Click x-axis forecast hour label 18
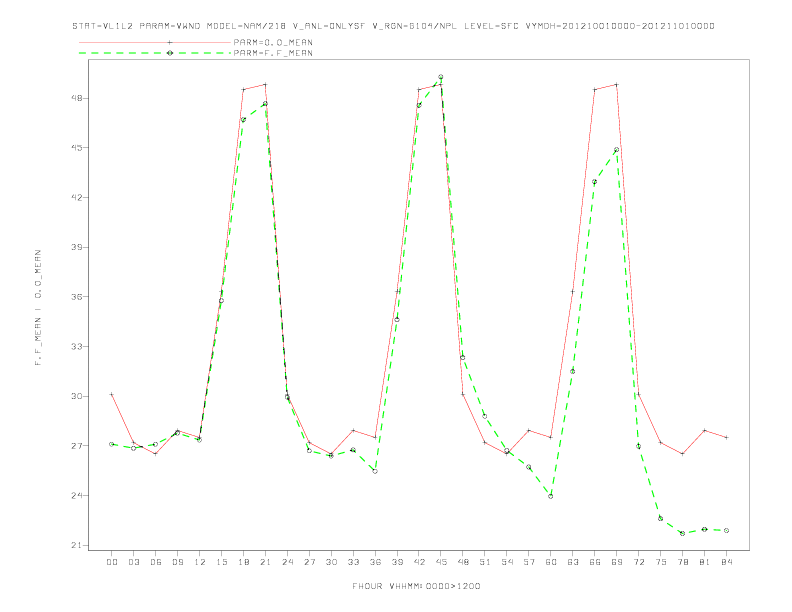The image size is (792, 612). [x=243, y=562]
